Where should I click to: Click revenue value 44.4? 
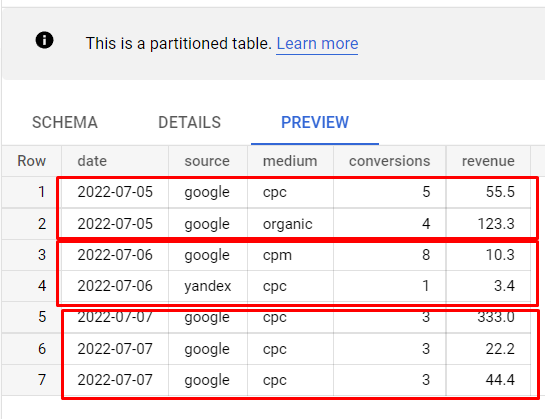[x=500, y=380]
